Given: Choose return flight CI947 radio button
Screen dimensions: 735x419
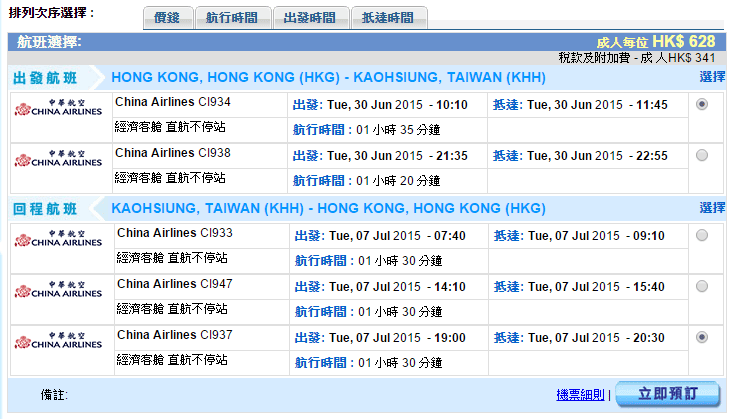Looking at the screenshot, I should pyautogui.click(x=702, y=286).
